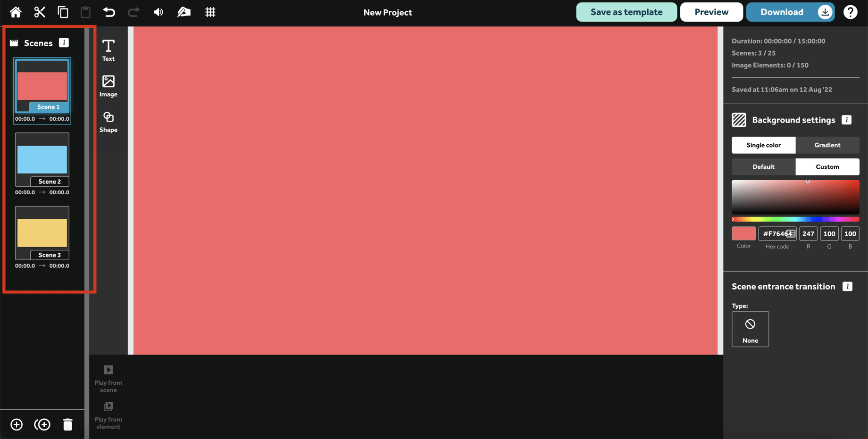Viewport: 868px width, 439px height.
Task: Click Save as template button
Action: coord(626,12)
